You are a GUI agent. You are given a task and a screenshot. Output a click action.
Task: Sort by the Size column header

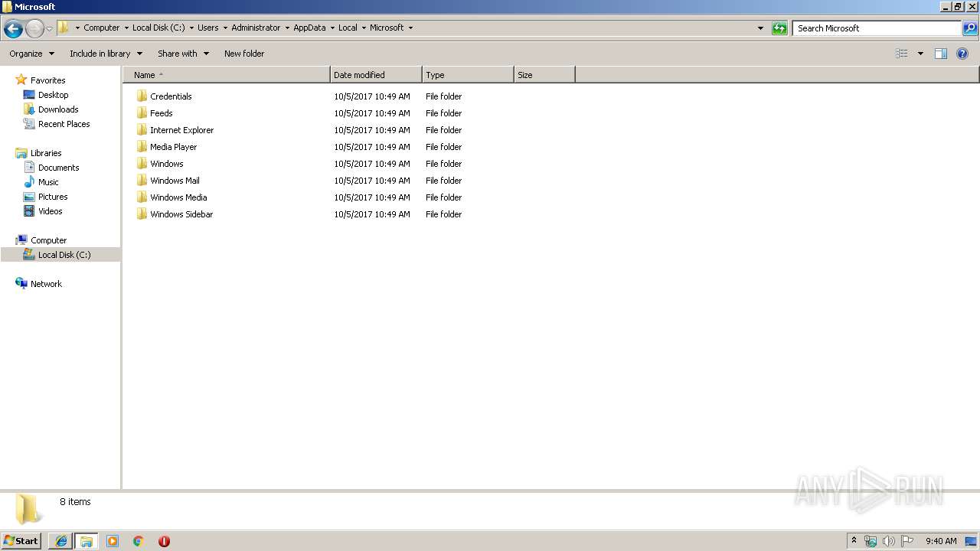pyautogui.click(x=544, y=75)
